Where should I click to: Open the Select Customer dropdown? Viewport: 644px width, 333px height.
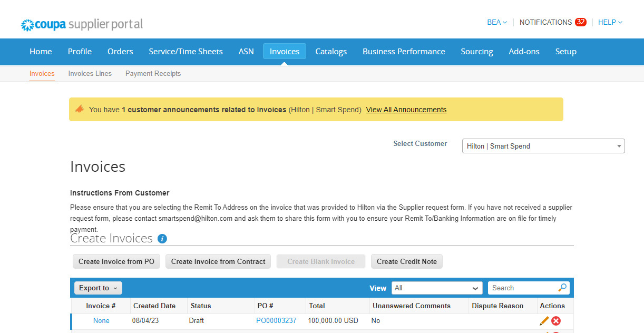(x=543, y=146)
